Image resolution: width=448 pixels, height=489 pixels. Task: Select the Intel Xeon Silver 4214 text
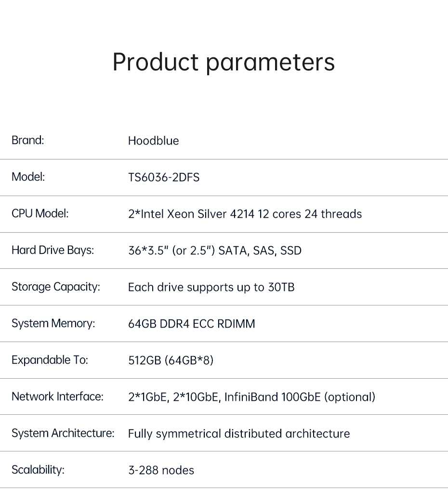[x=245, y=214]
